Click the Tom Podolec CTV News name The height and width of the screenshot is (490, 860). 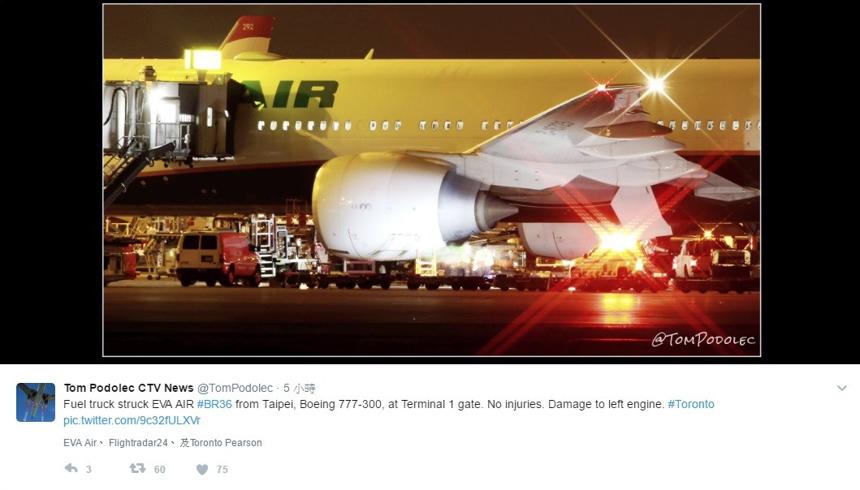point(128,388)
